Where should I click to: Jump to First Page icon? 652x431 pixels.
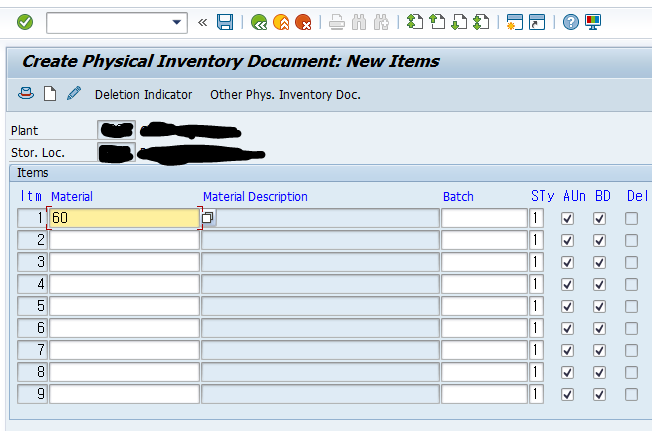[415, 22]
